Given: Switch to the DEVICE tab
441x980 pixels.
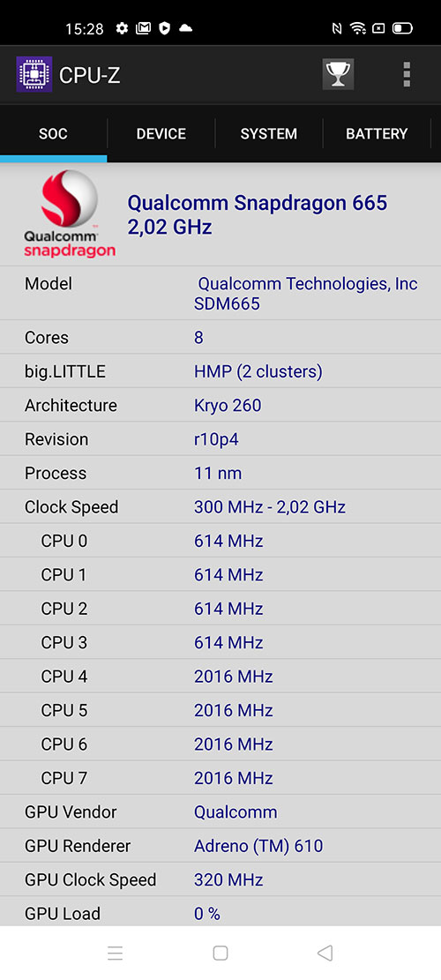Looking at the screenshot, I should pos(161,134).
